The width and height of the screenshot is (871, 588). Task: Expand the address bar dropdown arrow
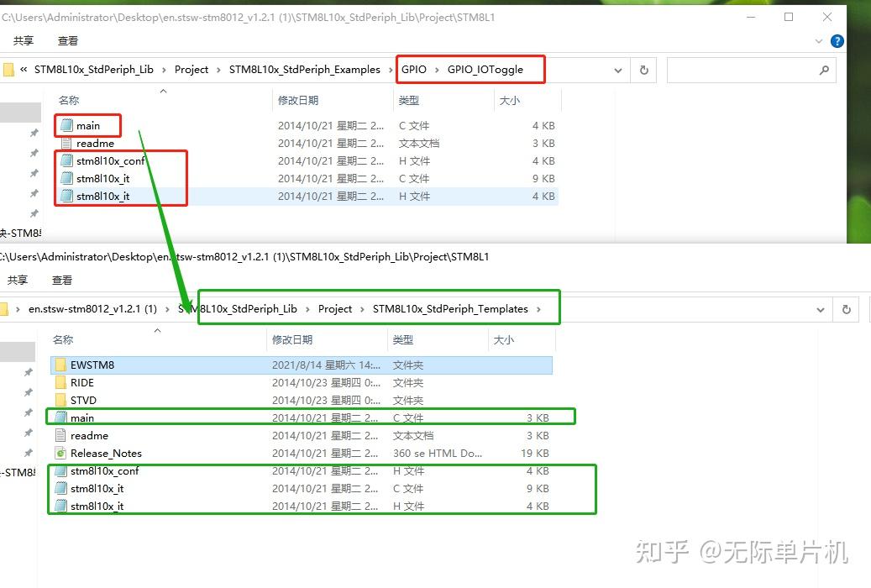coord(618,70)
